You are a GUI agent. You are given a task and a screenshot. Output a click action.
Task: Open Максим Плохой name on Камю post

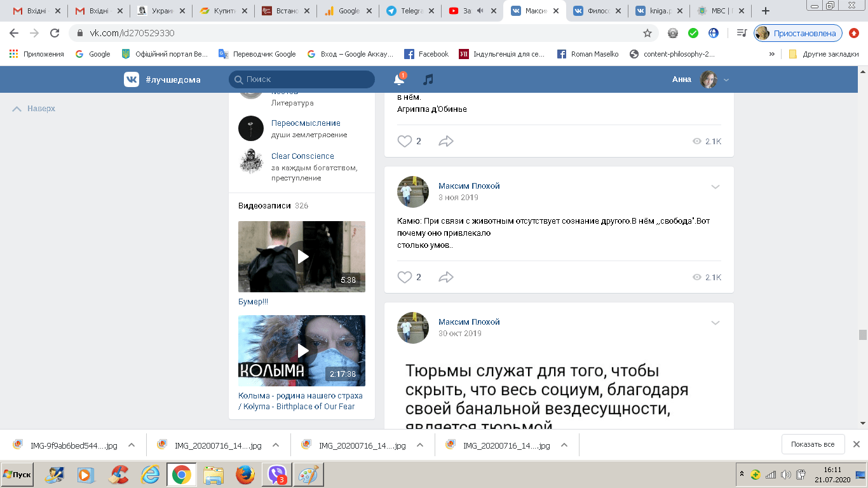coord(469,186)
